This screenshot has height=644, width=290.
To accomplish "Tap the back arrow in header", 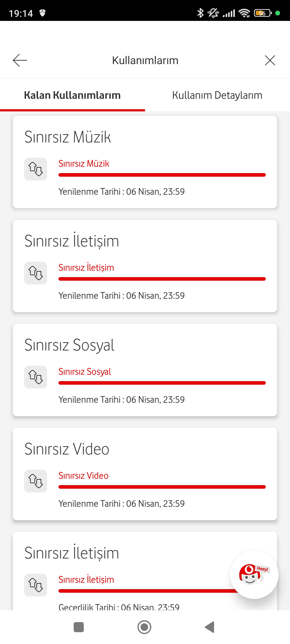I will [x=20, y=60].
